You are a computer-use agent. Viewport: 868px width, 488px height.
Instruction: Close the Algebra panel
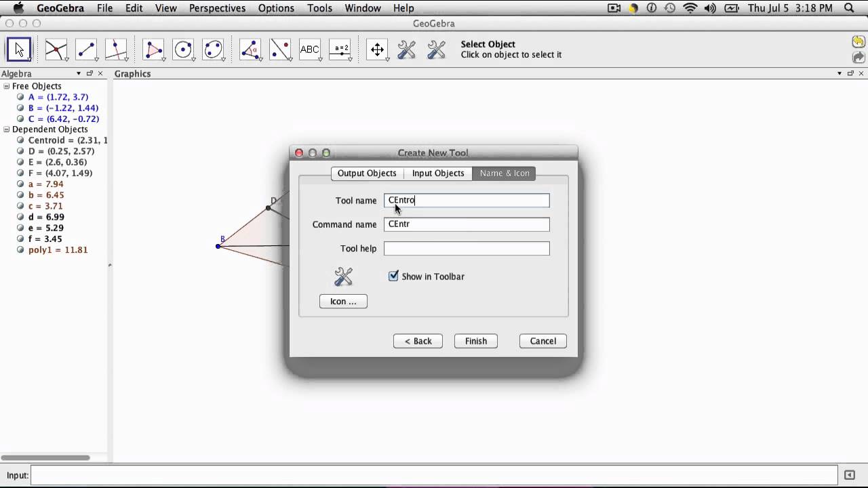point(100,73)
